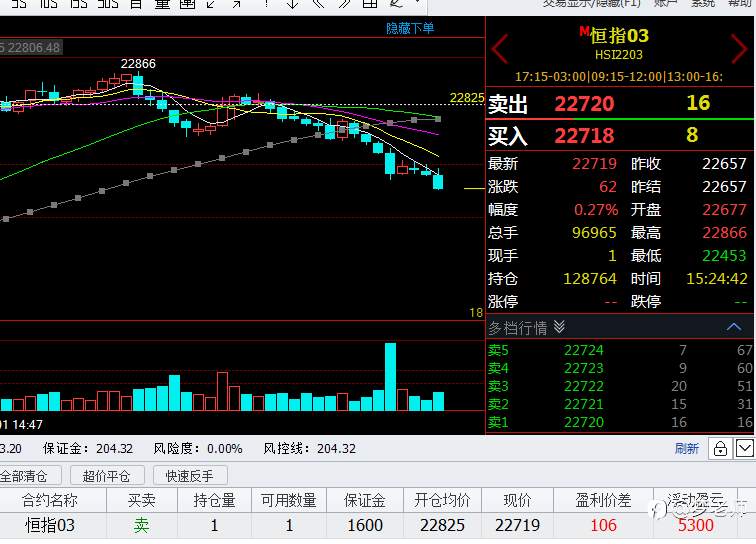The width and height of the screenshot is (756, 544).
Task: Select the 卖5 row at 22724
Action: point(620,350)
